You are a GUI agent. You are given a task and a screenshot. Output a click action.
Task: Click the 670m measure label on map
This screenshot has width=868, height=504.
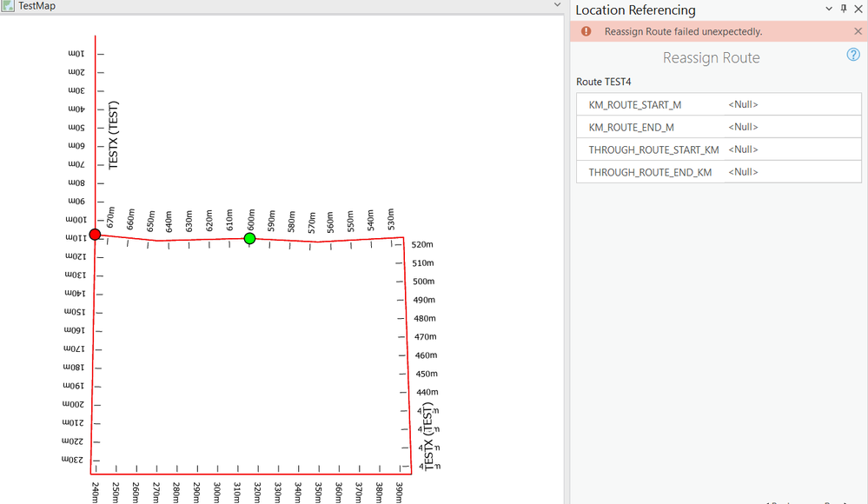click(x=110, y=217)
